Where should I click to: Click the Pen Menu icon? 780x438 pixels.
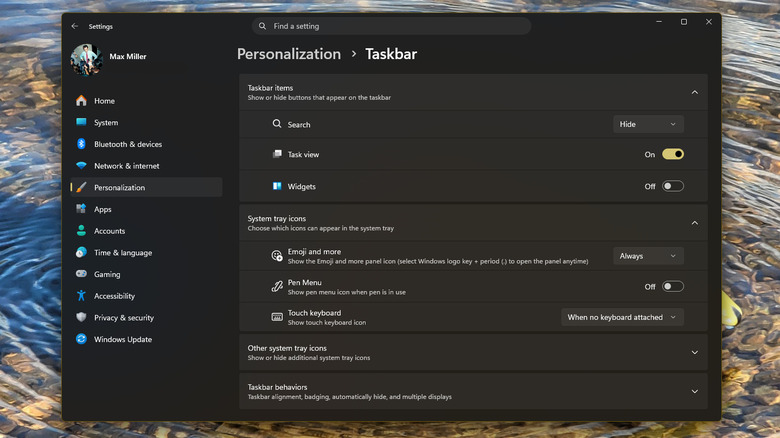277,287
